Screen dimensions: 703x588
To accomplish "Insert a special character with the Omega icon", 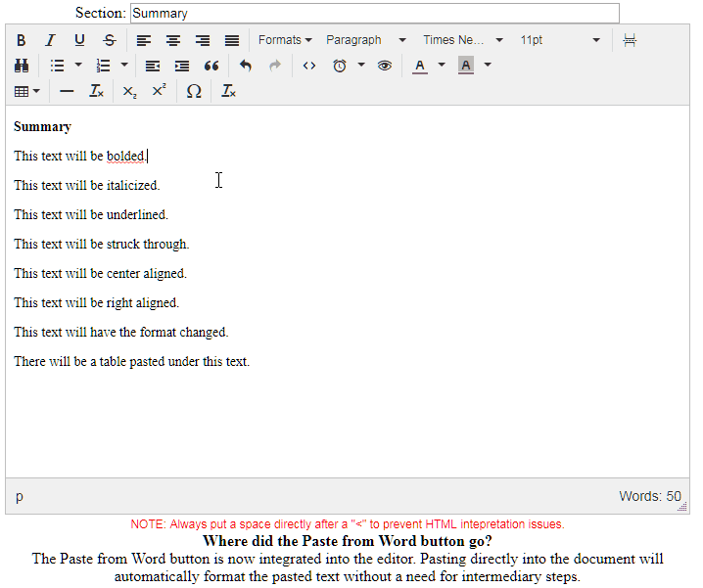I will [x=194, y=91].
